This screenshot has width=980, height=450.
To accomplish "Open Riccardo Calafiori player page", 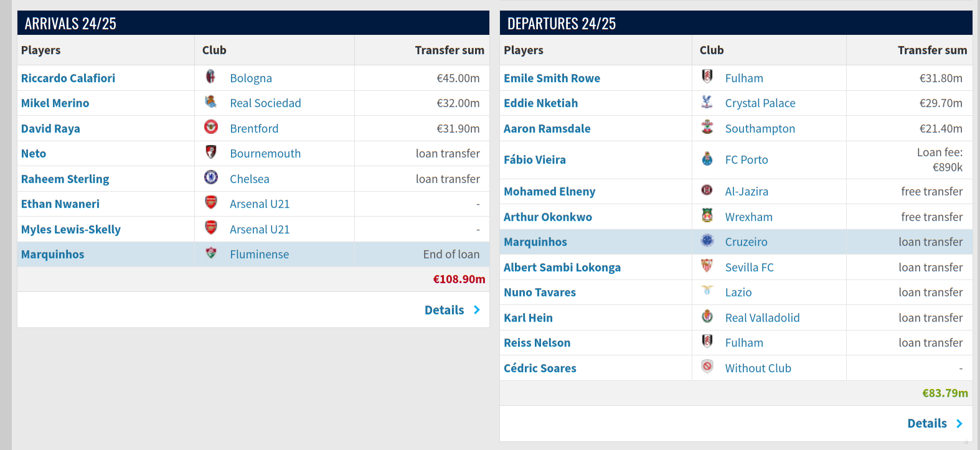I will click(x=68, y=78).
